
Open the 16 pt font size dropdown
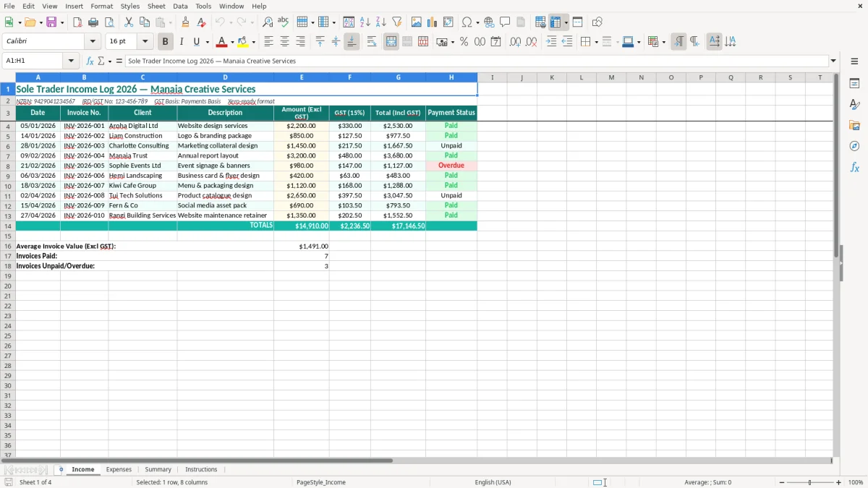point(145,42)
